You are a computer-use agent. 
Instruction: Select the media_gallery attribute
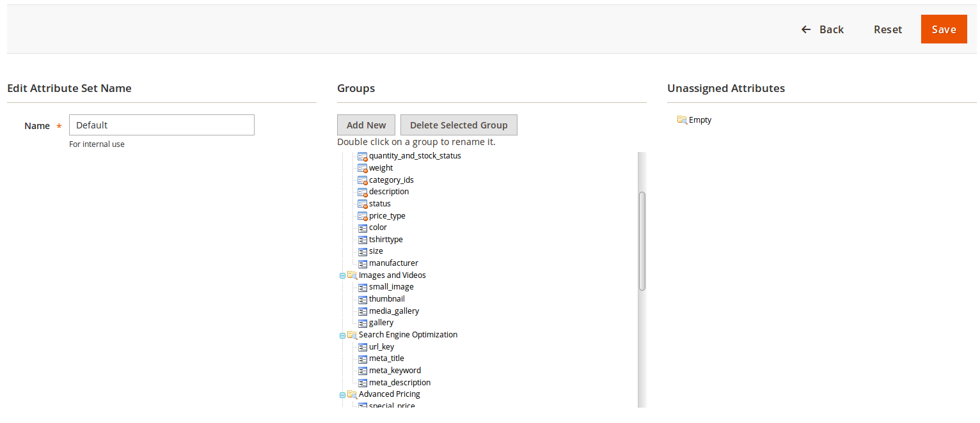(394, 311)
